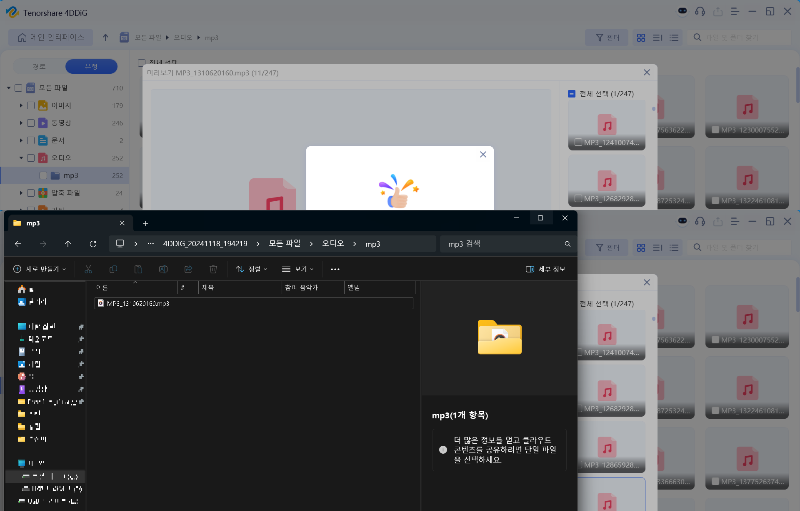Open the filter button in top 4DDiG window
800x511 pixels.
(x=607, y=38)
